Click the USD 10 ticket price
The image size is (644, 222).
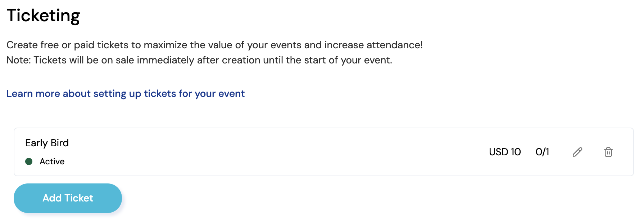505,152
